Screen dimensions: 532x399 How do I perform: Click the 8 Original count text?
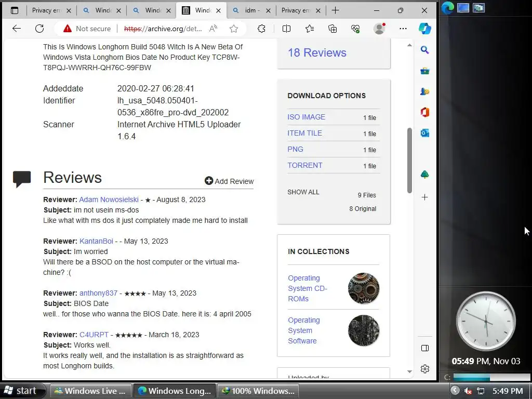click(363, 209)
